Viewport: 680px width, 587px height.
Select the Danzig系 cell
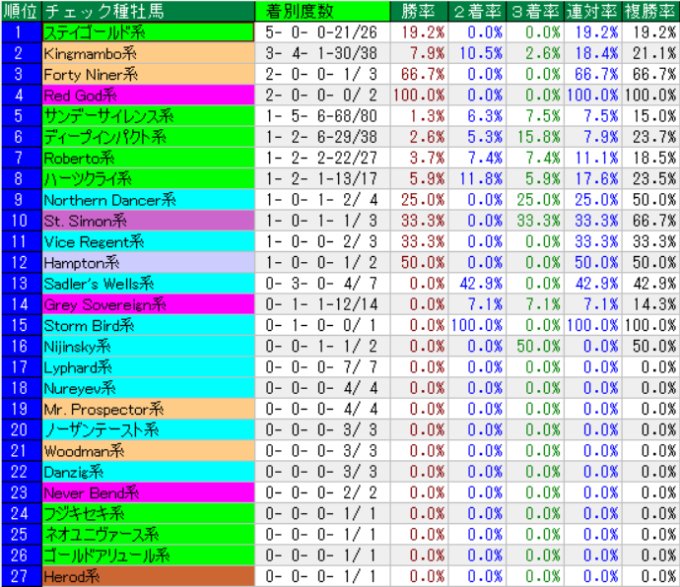point(148,472)
